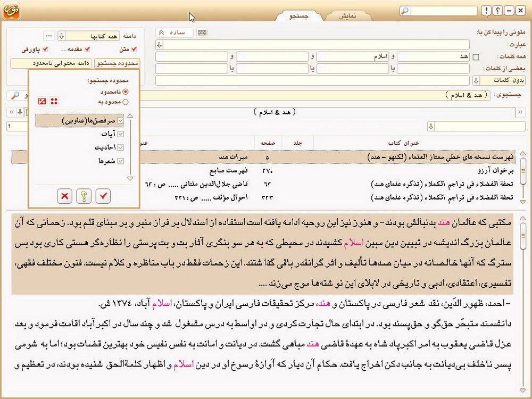
Task: Click the فهرست منابع heading cell
Action: [229, 171]
